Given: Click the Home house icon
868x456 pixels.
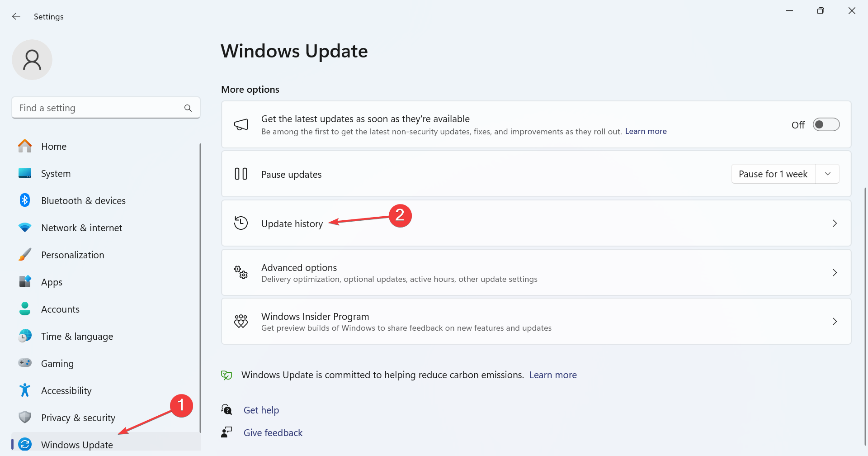Looking at the screenshot, I should (25, 146).
